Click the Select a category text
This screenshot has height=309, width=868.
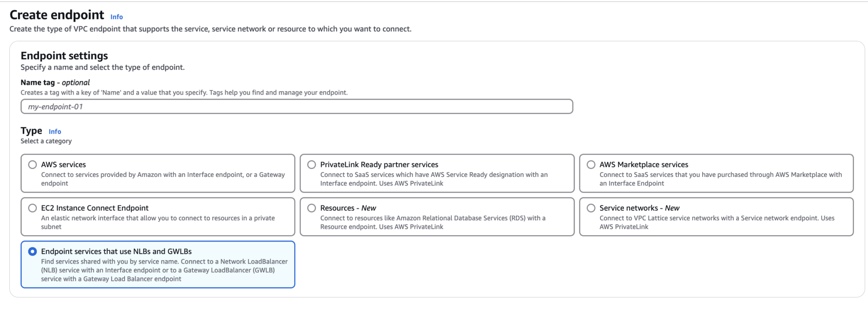tap(46, 141)
